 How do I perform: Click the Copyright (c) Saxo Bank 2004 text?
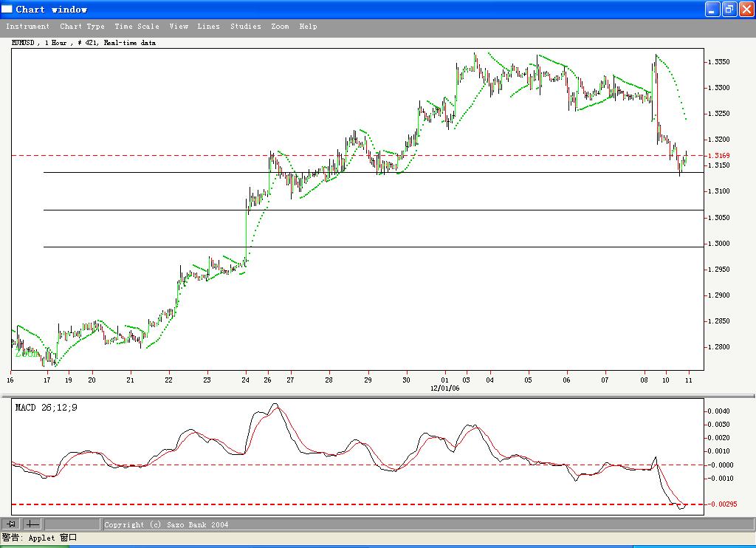click(x=167, y=524)
